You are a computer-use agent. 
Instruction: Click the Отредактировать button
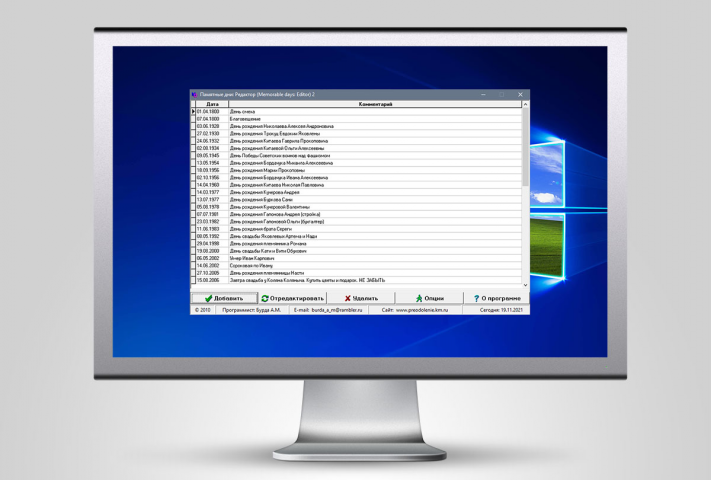[292, 298]
